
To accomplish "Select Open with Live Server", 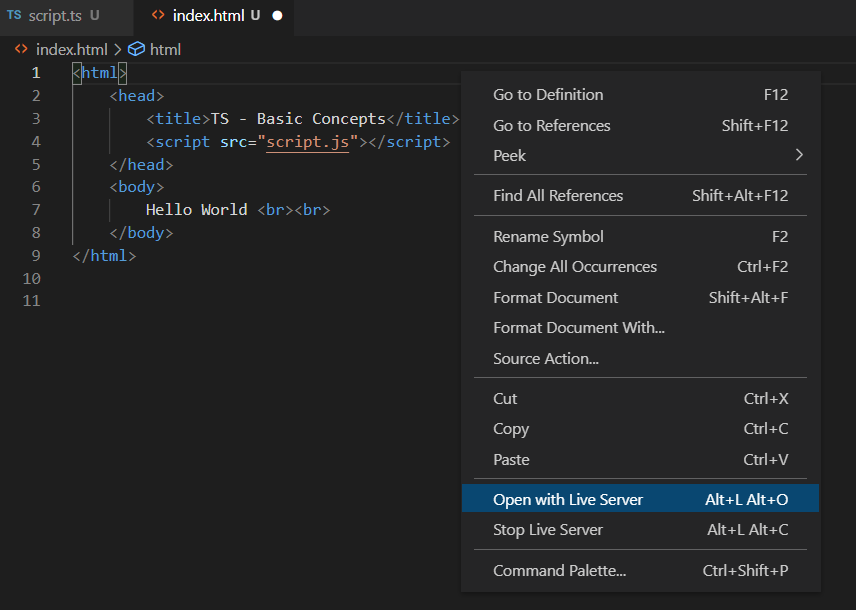I will 568,499.
